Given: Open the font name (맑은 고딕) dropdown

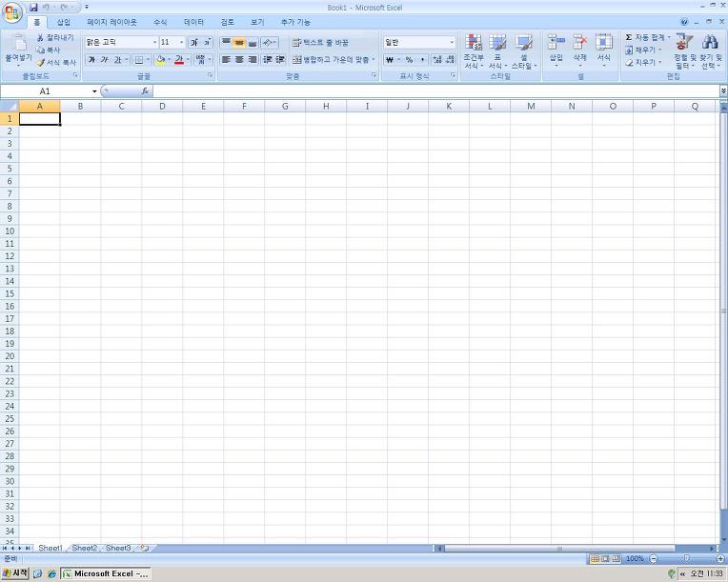Looking at the screenshot, I should [154, 42].
